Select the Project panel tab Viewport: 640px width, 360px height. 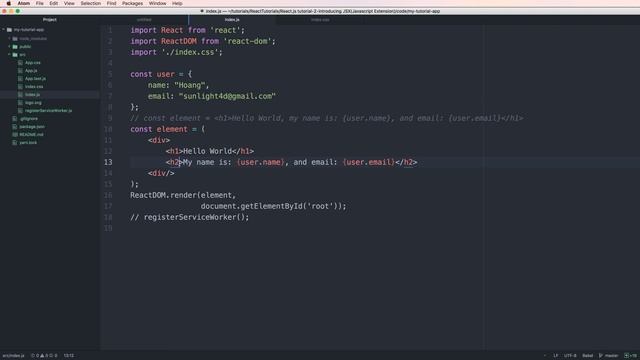coord(50,20)
